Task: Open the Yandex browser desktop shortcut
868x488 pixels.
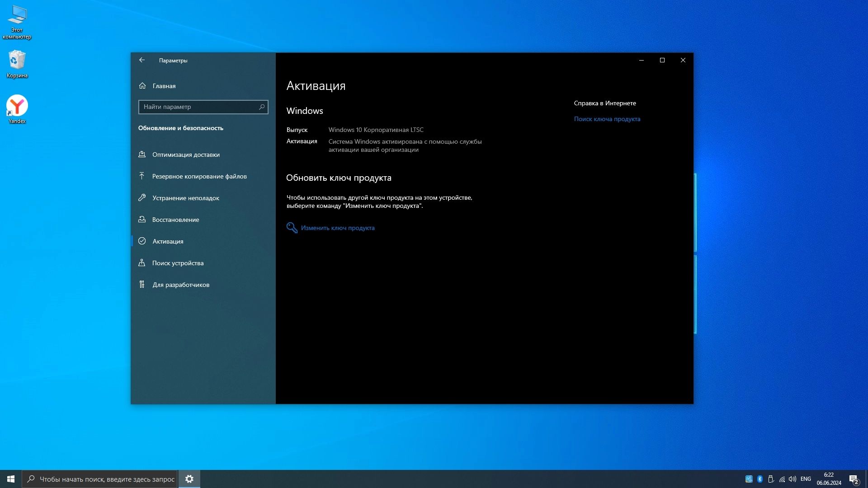Action: click(x=17, y=108)
